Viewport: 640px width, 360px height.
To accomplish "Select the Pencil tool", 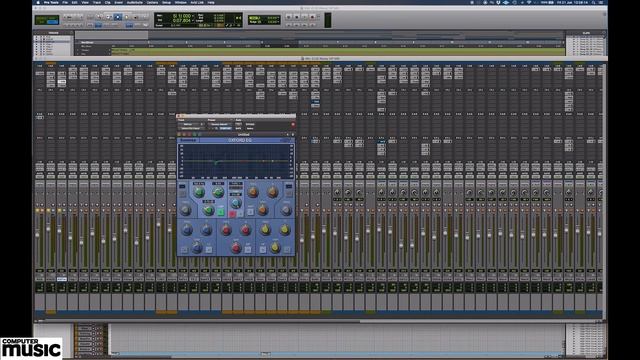I will (x=145, y=17).
